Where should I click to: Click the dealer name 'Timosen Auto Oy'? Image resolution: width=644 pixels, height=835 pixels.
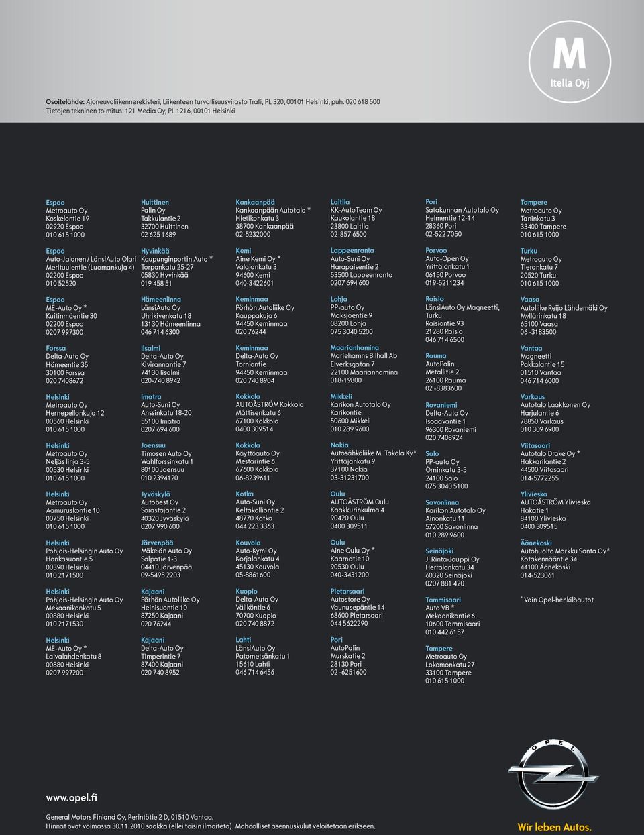coord(166,454)
